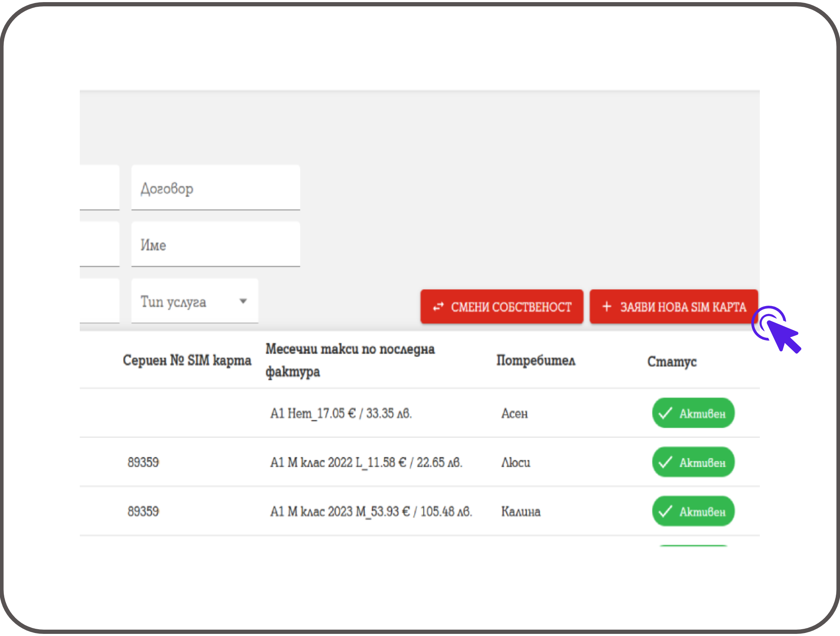Click the checkmark icon in Люси's status badge
This screenshot has height=636, width=840.
(665, 462)
